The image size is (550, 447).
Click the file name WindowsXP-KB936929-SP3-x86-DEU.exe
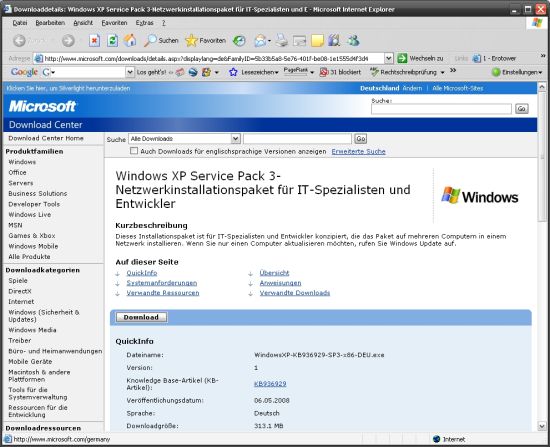point(319,355)
